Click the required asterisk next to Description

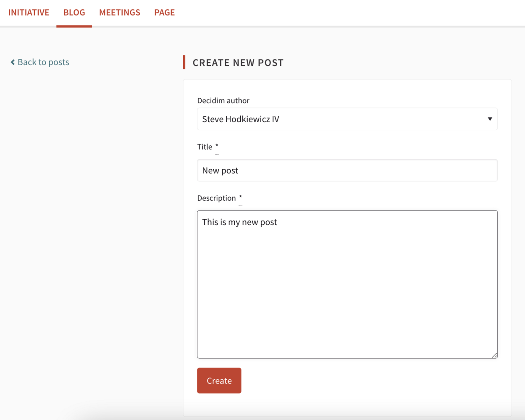[x=240, y=198]
